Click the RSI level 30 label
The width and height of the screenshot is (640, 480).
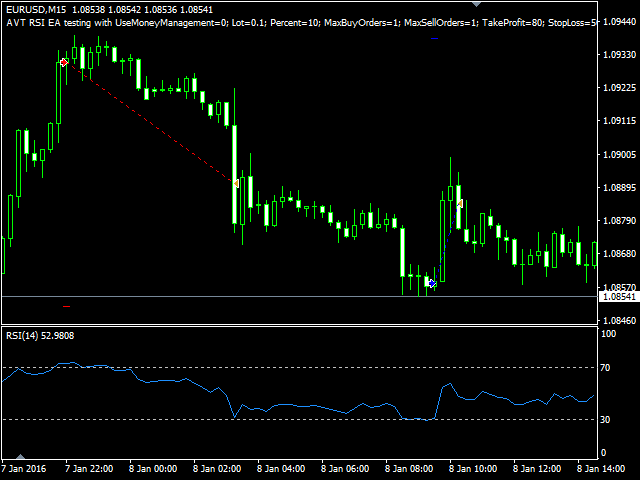(x=606, y=420)
